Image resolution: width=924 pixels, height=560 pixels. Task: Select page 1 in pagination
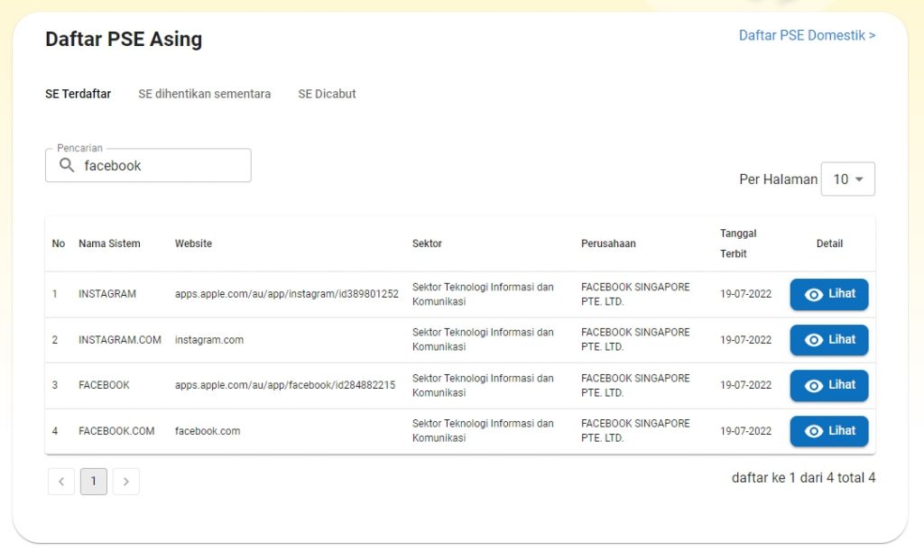click(93, 482)
